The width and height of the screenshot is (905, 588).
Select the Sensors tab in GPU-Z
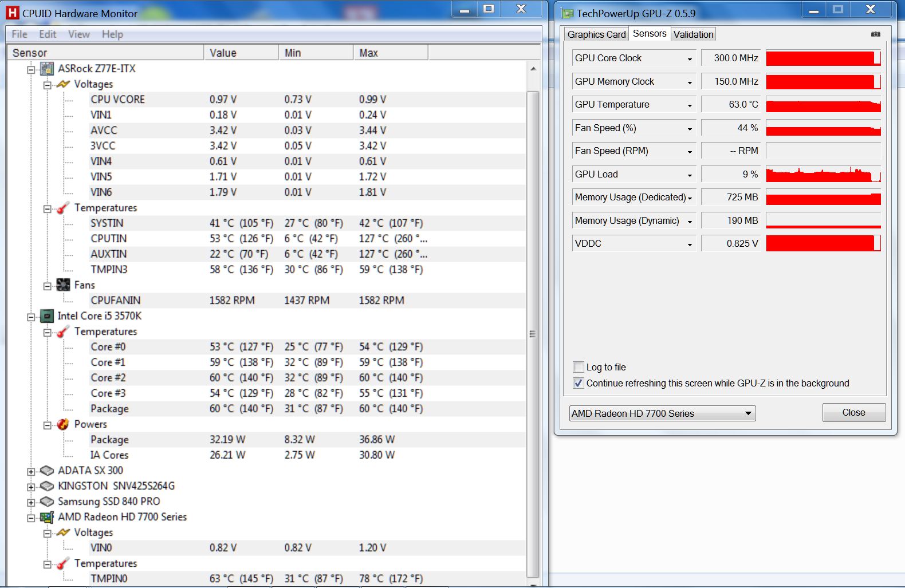click(x=650, y=34)
